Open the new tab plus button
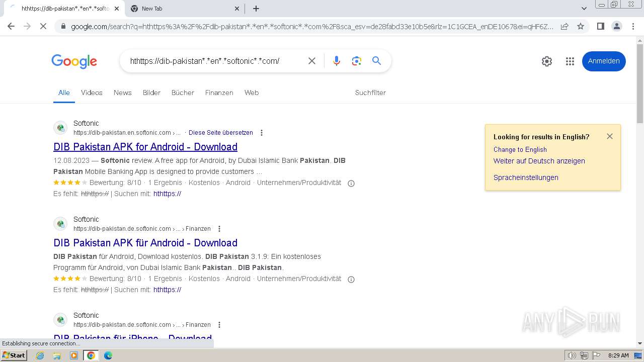 point(256,9)
